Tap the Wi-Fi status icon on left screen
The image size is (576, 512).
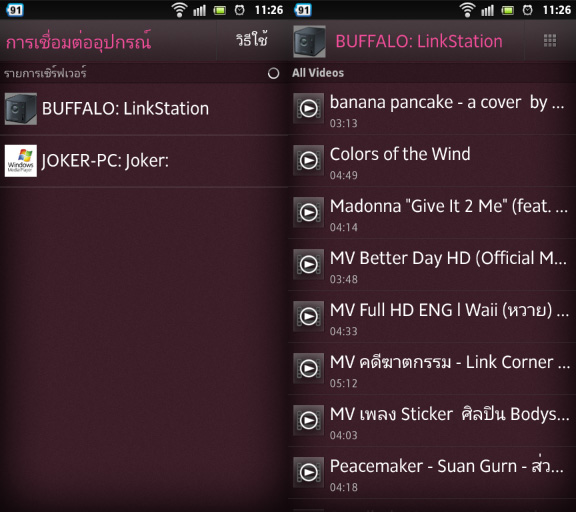(x=179, y=10)
